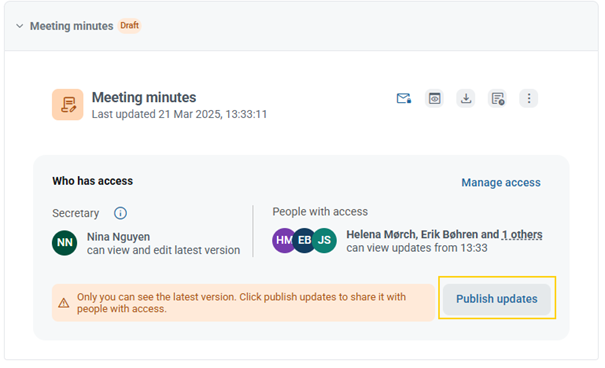
Task: Open the preview eye window icon
Action: click(x=434, y=98)
